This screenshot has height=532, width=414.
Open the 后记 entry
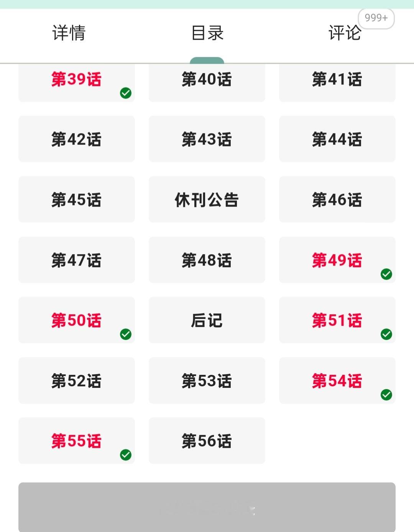[x=207, y=320]
